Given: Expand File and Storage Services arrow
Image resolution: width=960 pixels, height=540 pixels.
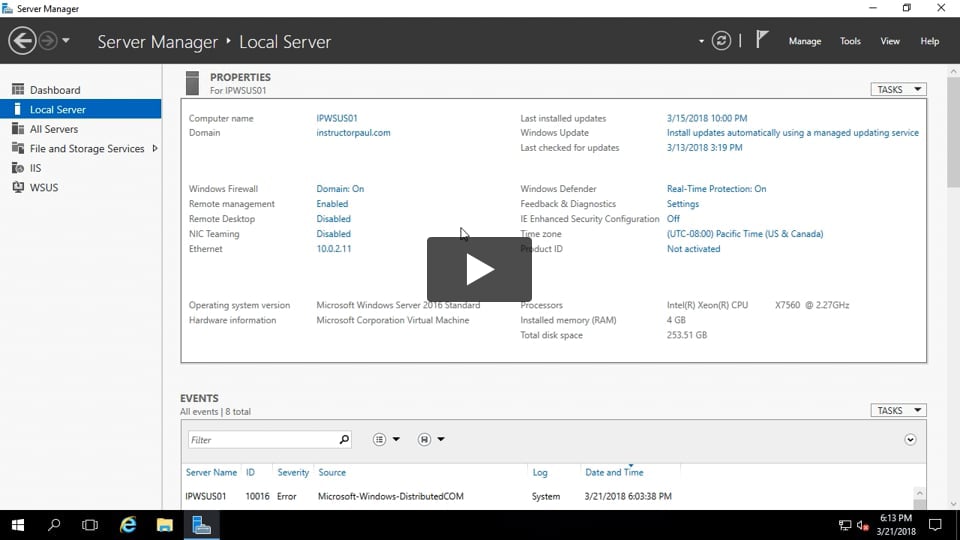Looking at the screenshot, I should 155,149.
